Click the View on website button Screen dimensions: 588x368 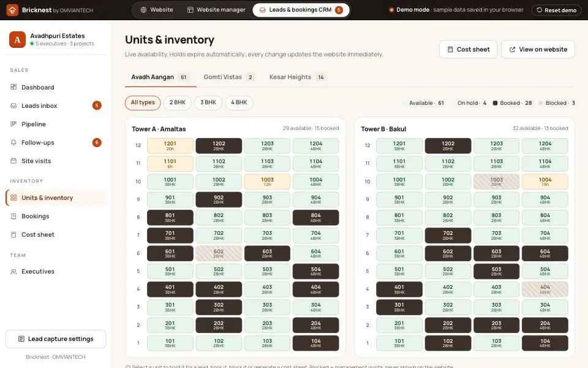[x=538, y=49]
